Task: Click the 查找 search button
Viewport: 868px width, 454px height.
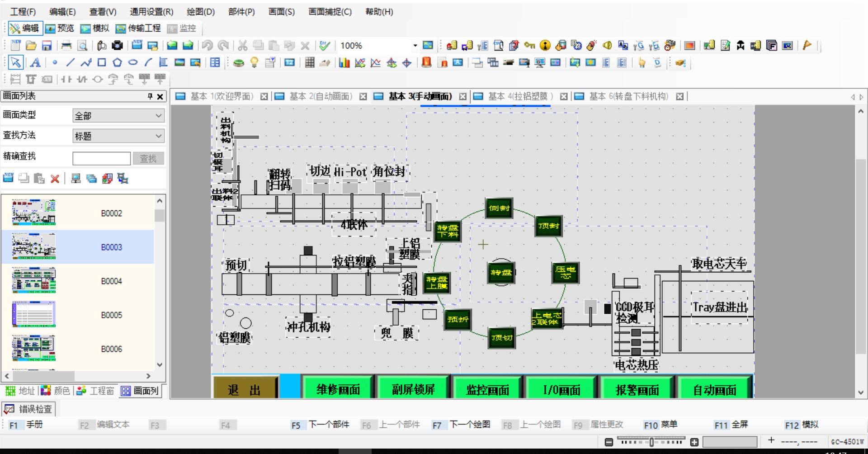Action: click(x=148, y=158)
